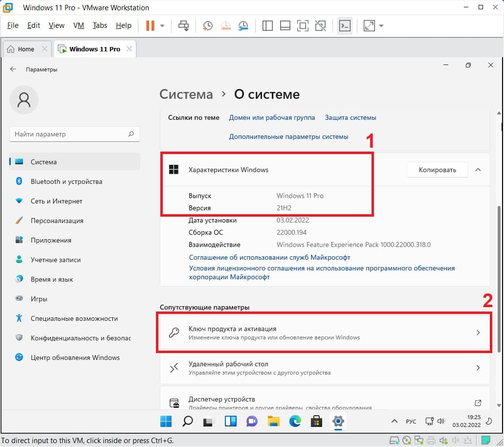Open Время и язык section
Image resolution: width=504 pixels, height=447 pixels.
75,279
